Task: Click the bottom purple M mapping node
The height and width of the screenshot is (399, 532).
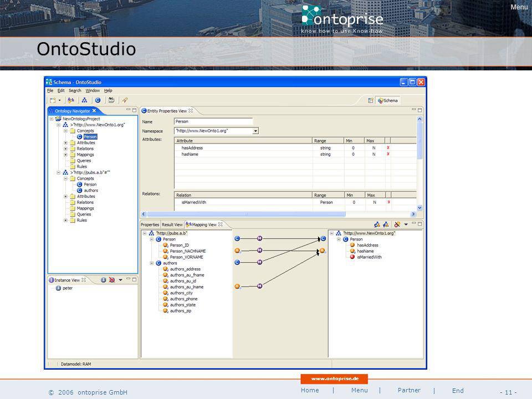Action: point(259,286)
